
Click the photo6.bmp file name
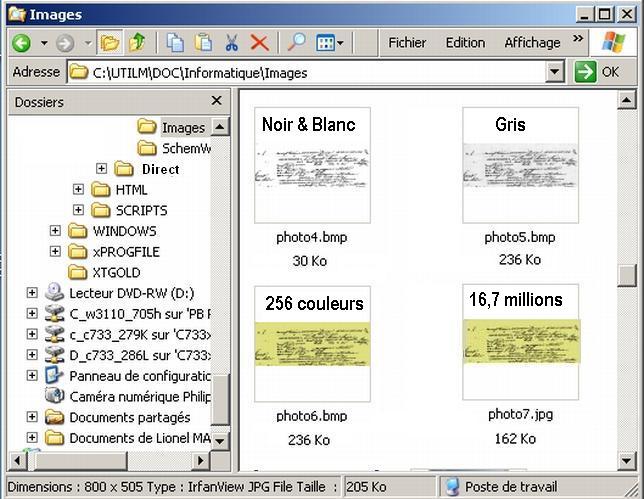click(312, 416)
